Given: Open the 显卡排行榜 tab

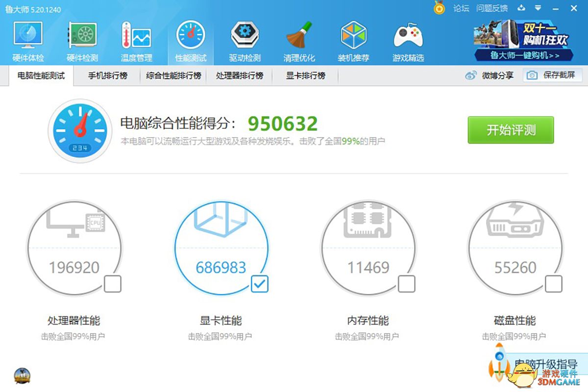Looking at the screenshot, I should point(306,75).
